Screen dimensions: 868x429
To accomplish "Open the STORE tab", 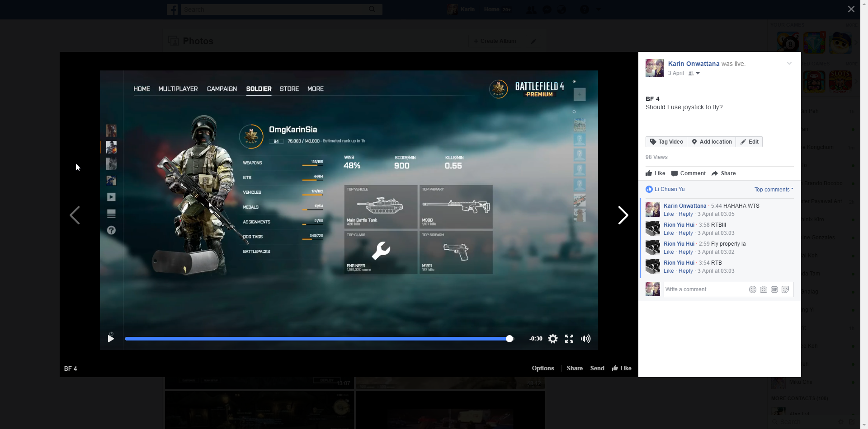I will pyautogui.click(x=289, y=89).
